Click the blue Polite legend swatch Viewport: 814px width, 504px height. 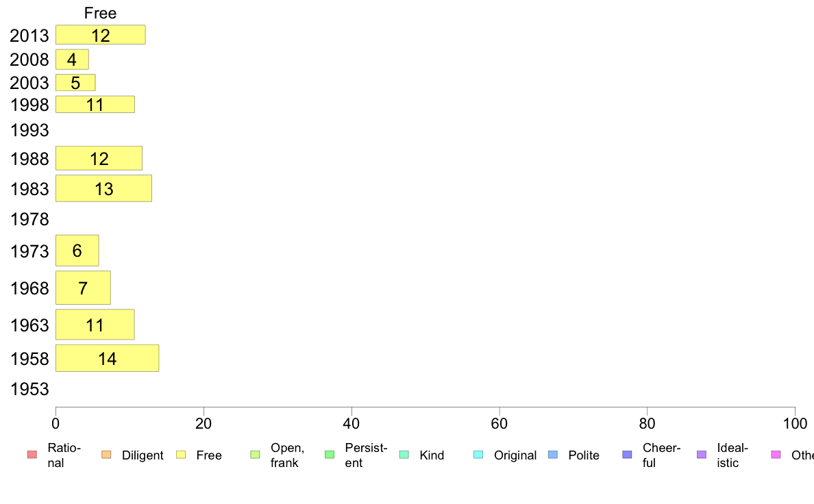(x=553, y=455)
